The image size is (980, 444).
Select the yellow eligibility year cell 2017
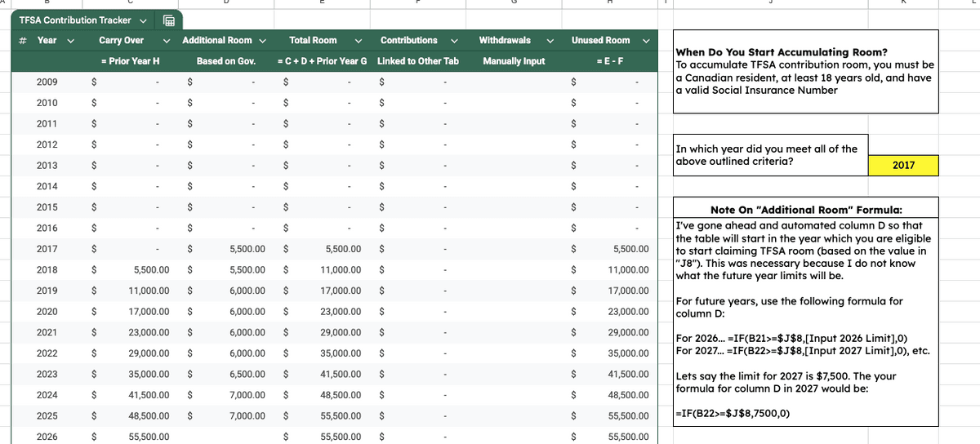tap(903, 166)
